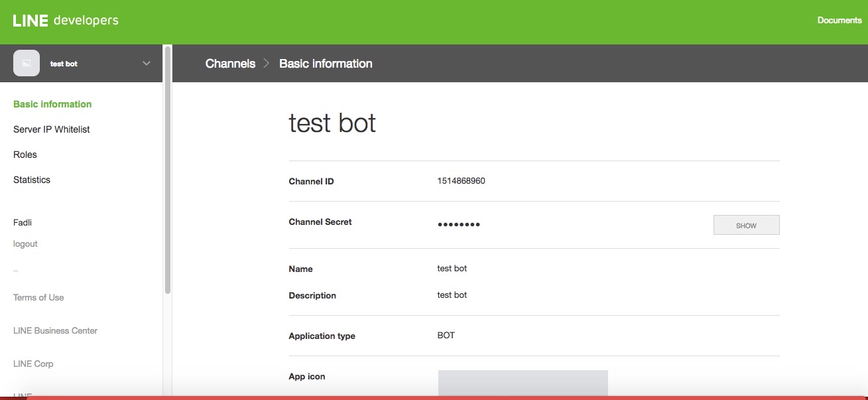Go to the Roles section
The width and height of the screenshot is (868, 400).
click(x=25, y=155)
